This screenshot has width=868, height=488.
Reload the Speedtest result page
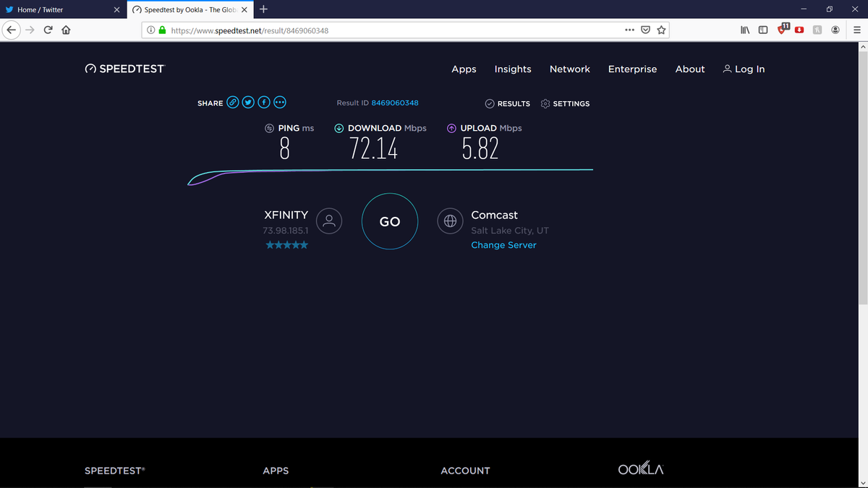[x=48, y=30]
